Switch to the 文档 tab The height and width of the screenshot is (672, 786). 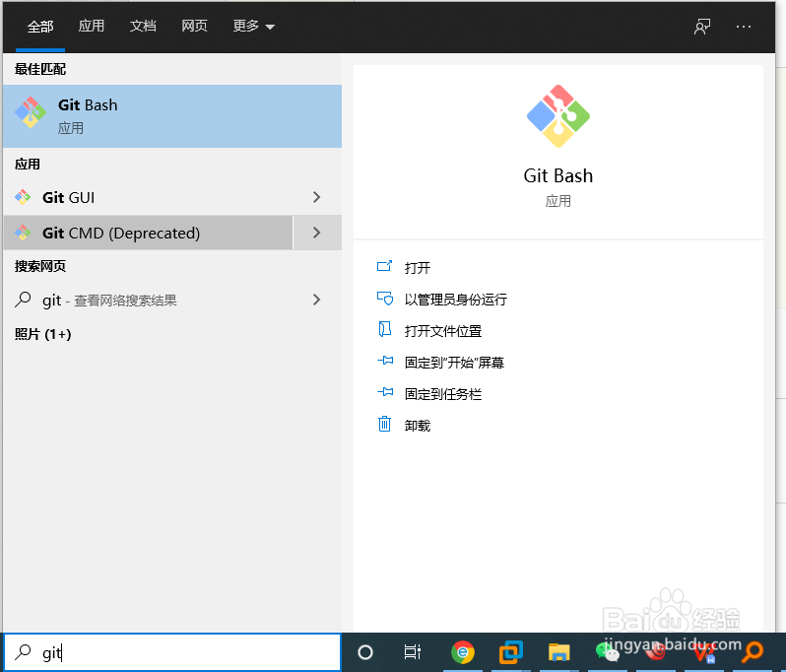coord(143,26)
